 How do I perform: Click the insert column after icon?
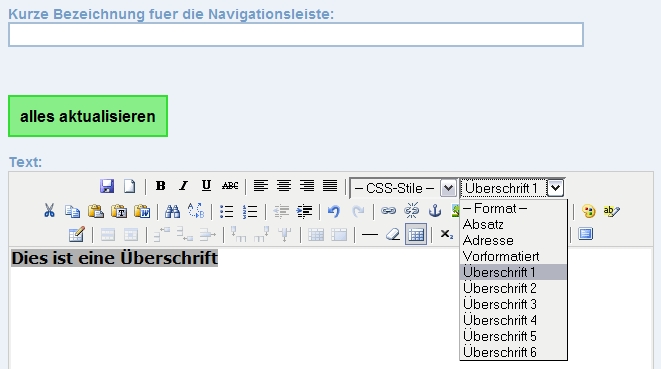261,234
